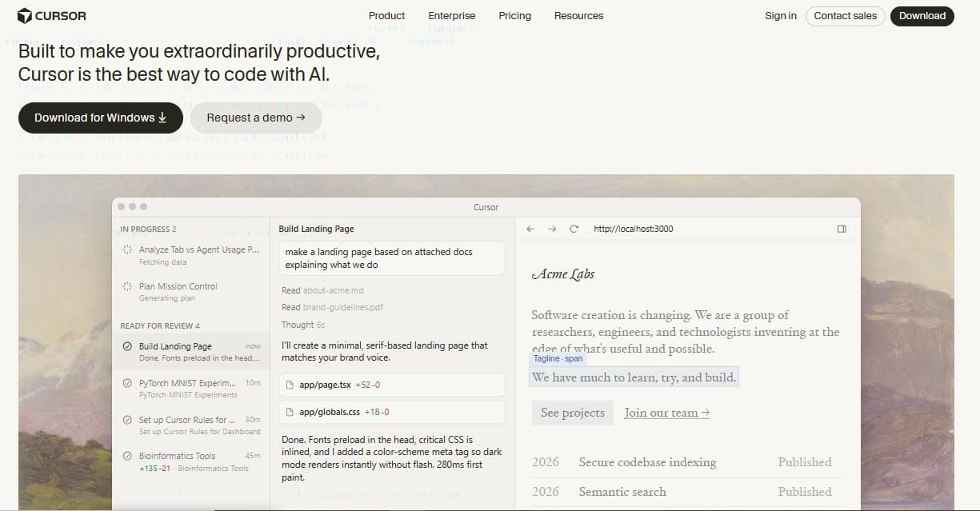Click the highlighted tagline We have much to learn

[x=634, y=377]
